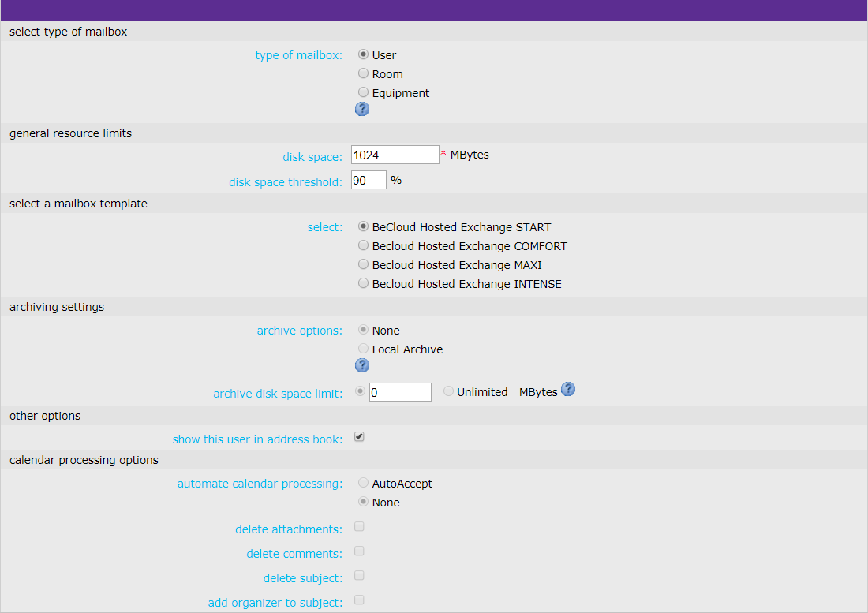Click the disk space input field
868x613 pixels.
(x=395, y=155)
